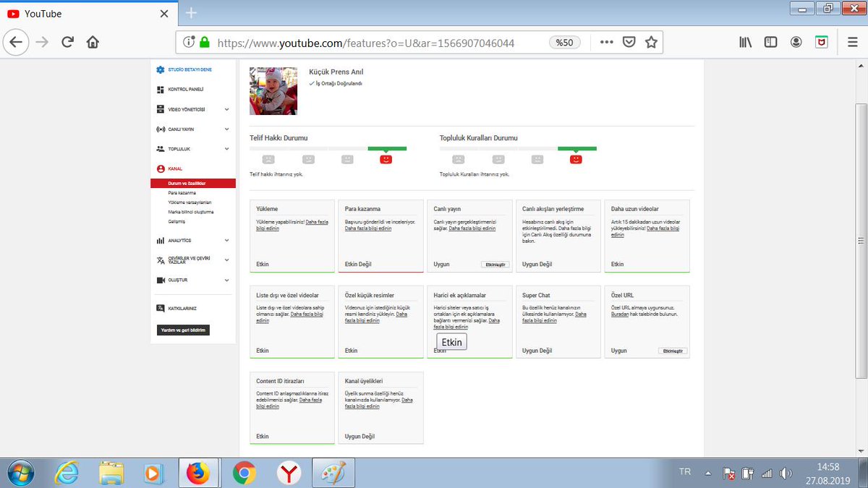Click the page vertical scrollbar

pos(861,240)
